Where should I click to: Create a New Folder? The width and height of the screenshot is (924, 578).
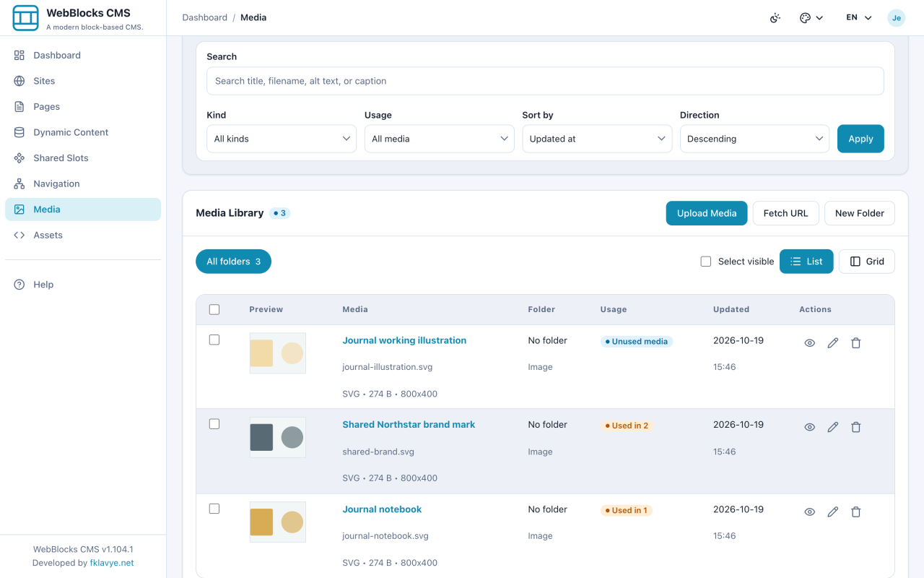(860, 213)
